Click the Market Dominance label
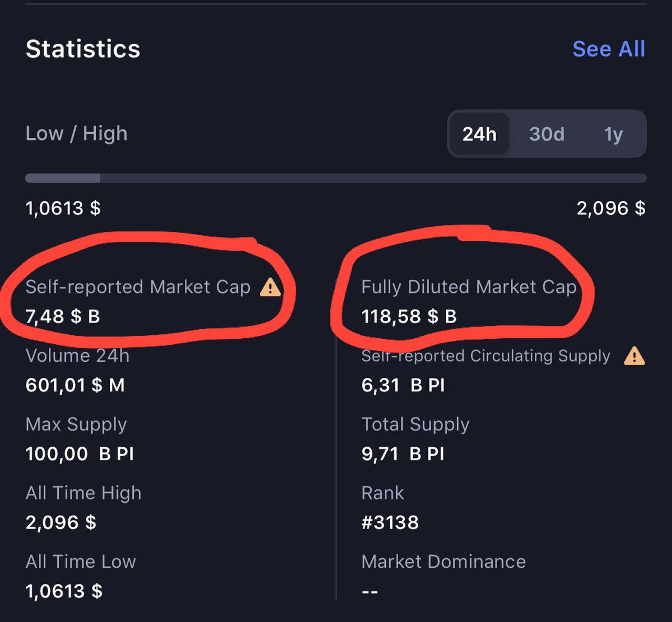 click(444, 562)
